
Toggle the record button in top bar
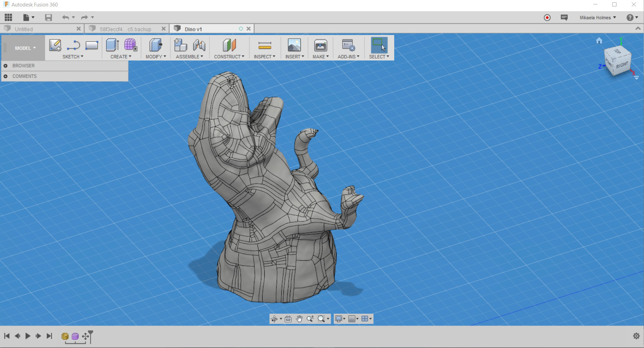tap(547, 18)
